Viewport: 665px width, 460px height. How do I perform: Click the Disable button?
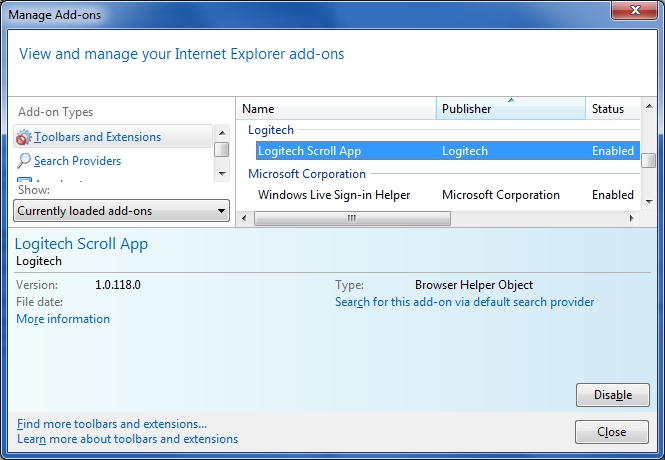(613, 395)
